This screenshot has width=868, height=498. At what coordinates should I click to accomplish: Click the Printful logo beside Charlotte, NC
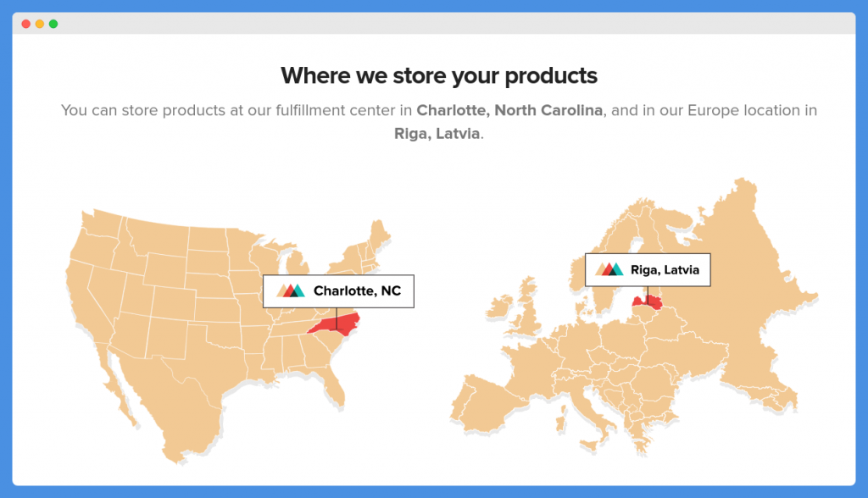pyautogui.click(x=291, y=290)
